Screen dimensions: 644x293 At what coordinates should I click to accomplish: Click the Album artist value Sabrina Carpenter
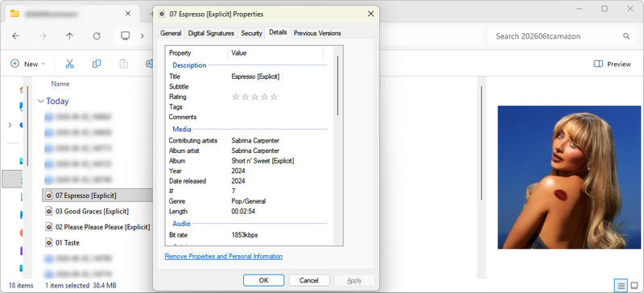click(x=255, y=151)
